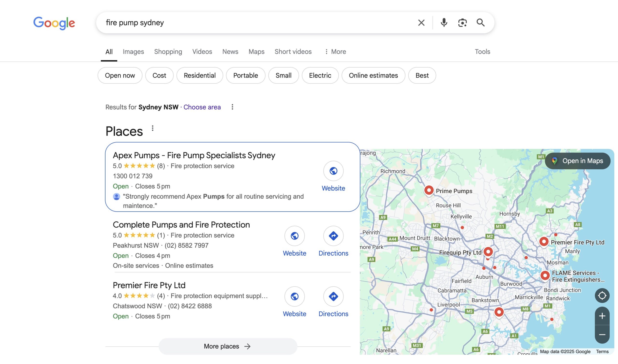This screenshot has width=618, height=364.
Task: Toggle the Online estimates filter chip
Action: pos(373,75)
